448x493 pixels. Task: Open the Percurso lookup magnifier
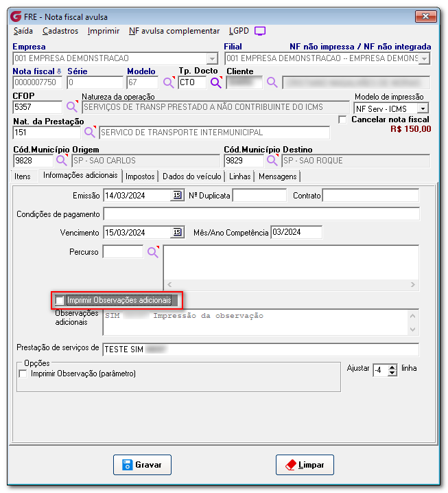pos(153,252)
